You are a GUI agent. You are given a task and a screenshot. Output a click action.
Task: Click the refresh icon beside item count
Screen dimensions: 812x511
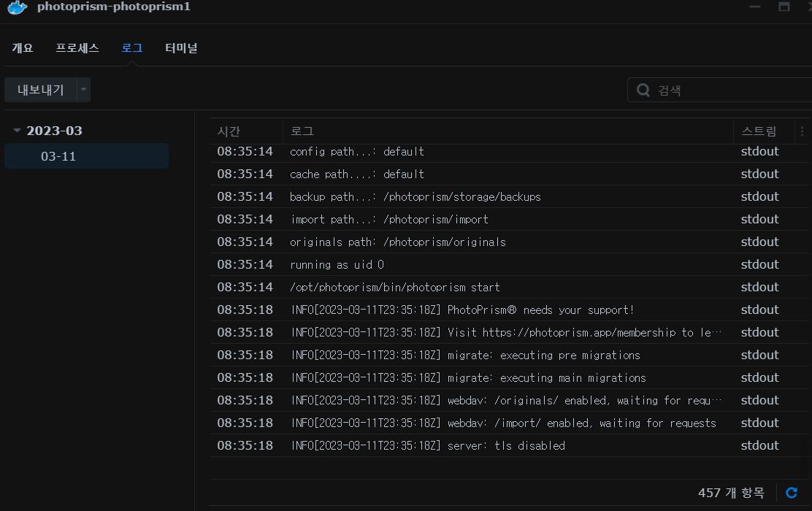791,493
